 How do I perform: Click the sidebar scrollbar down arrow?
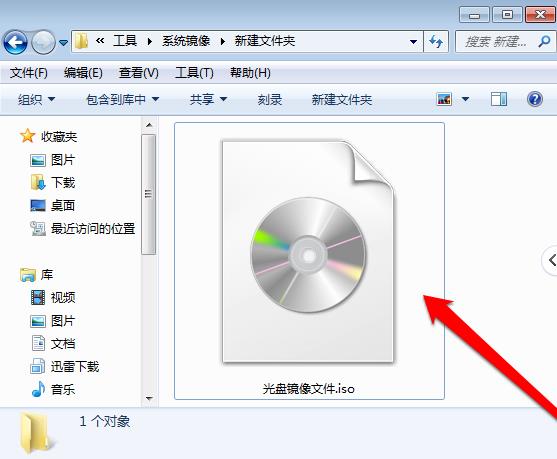coord(149,398)
